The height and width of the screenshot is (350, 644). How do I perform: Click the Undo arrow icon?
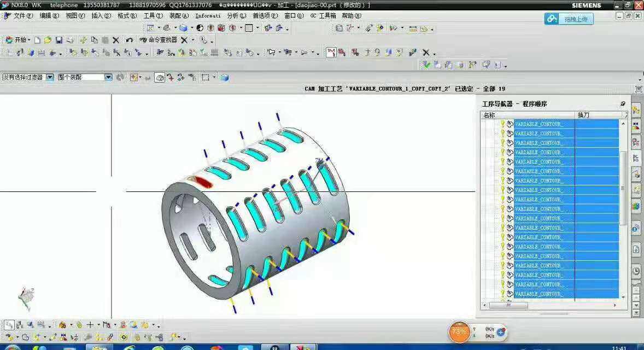click(x=129, y=40)
